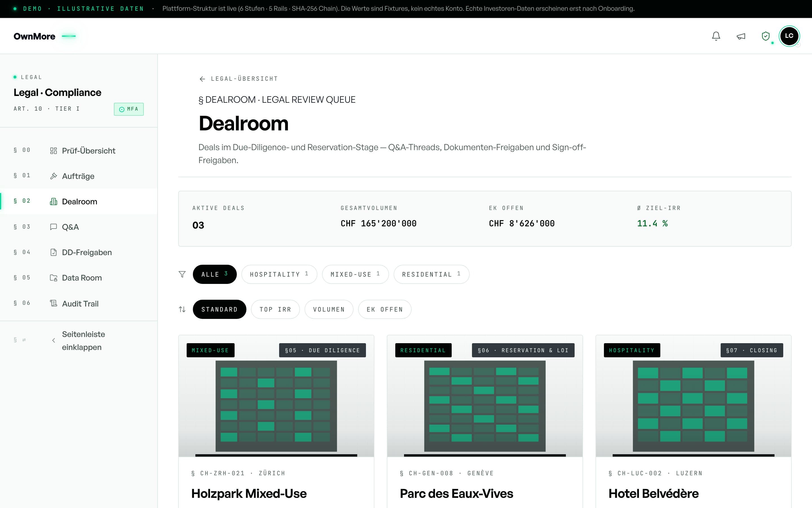
Task: Open the notifications bell
Action: click(x=716, y=36)
